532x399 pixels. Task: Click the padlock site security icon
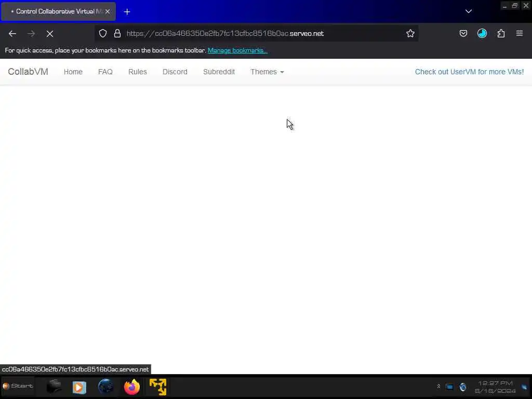[117, 33]
